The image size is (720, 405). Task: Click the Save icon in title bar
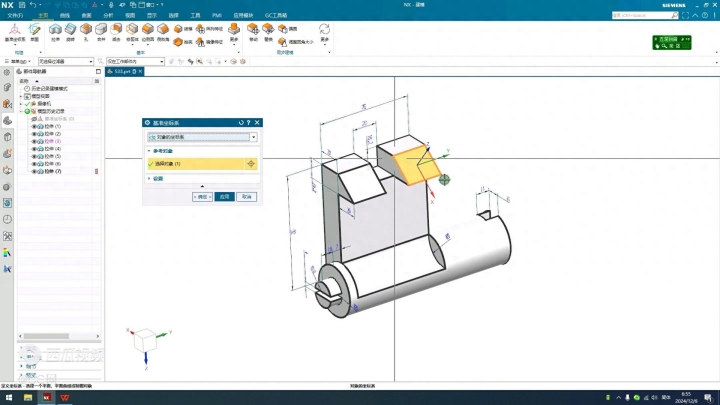pos(22,5)
